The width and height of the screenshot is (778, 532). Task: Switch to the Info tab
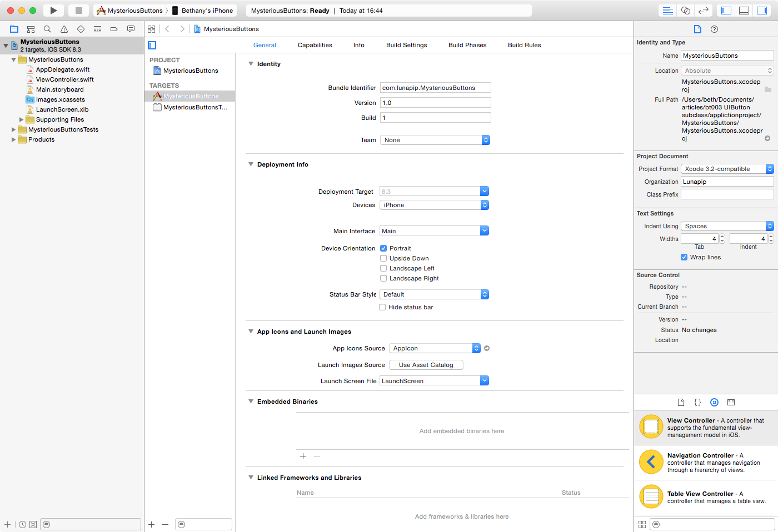[359, 45]
